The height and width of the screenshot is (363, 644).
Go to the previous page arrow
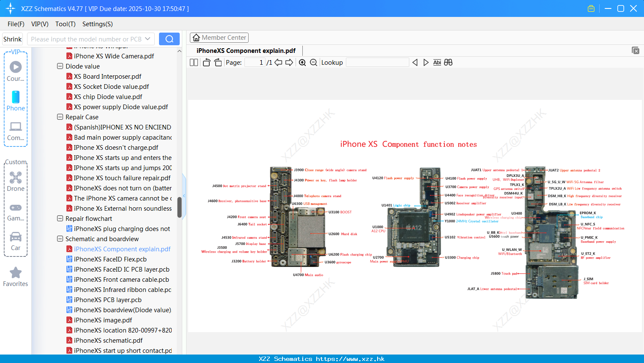tap(278, 63)
